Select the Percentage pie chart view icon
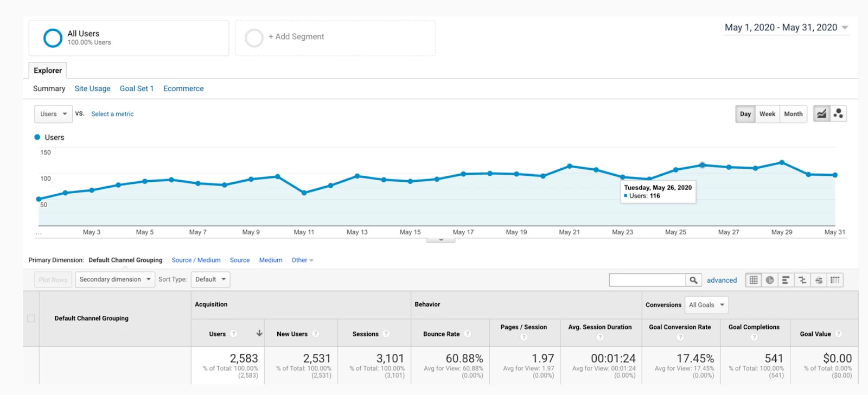Image resolution: width=868 pixels, height=395 pixels. tap(770, 280)
